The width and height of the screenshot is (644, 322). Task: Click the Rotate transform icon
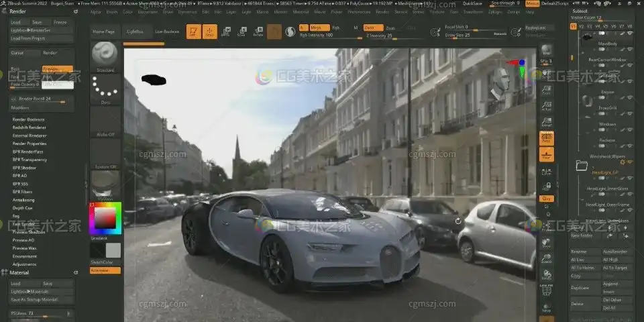click(x=258, y=32)
